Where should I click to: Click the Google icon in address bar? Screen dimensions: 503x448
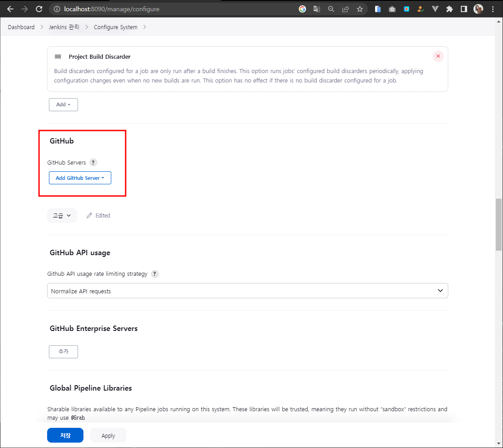pos(302,9)
